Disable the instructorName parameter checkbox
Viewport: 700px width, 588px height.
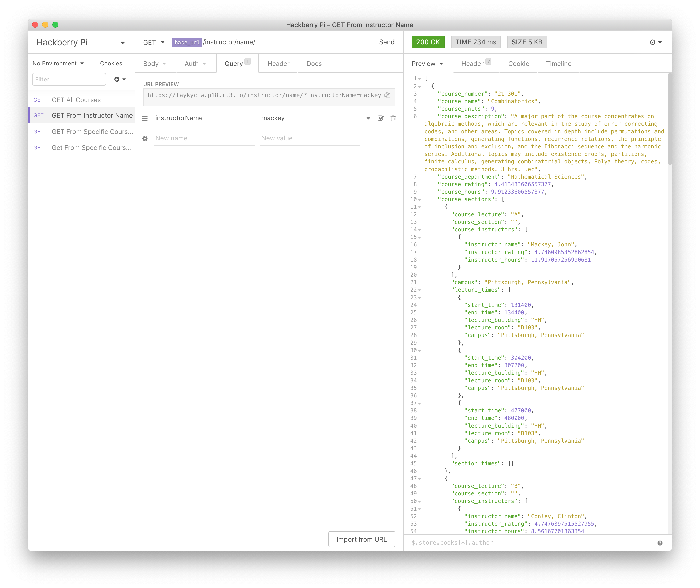pos(380,118)
